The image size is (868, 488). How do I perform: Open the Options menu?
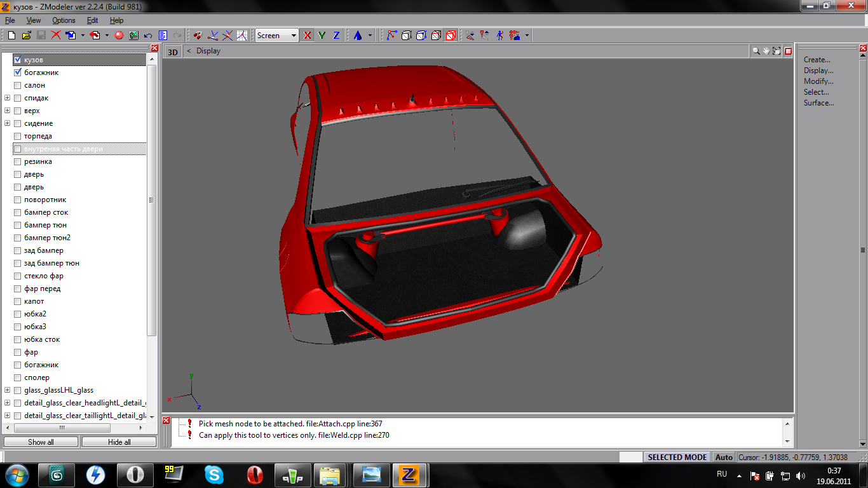(64, 20)
